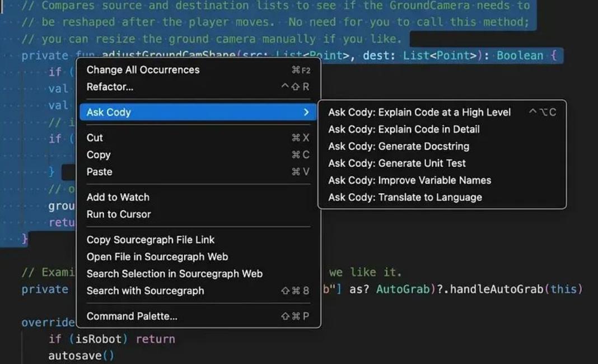Select Add to Watch

coord(198,197)
